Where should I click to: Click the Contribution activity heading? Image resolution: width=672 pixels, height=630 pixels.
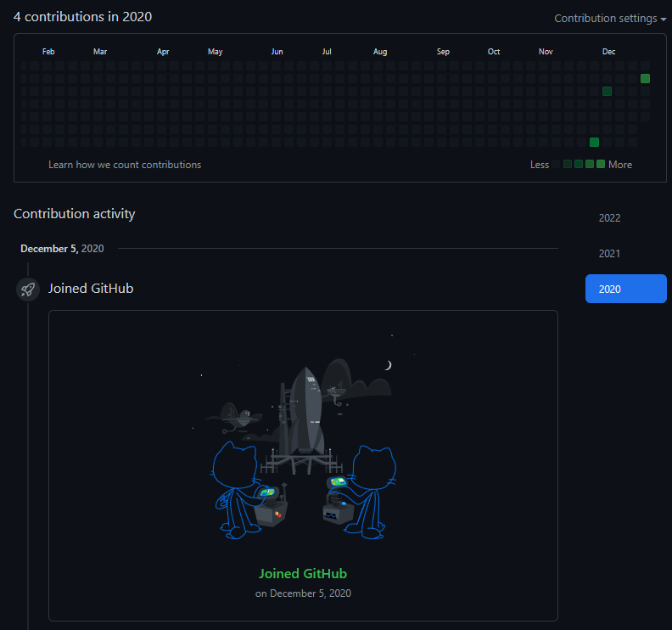click(75, 214)
